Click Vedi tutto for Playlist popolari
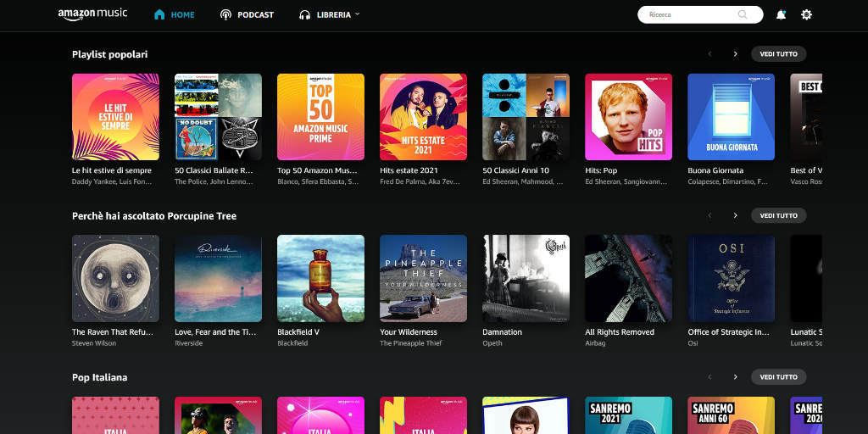 click(x=778, y=53)
